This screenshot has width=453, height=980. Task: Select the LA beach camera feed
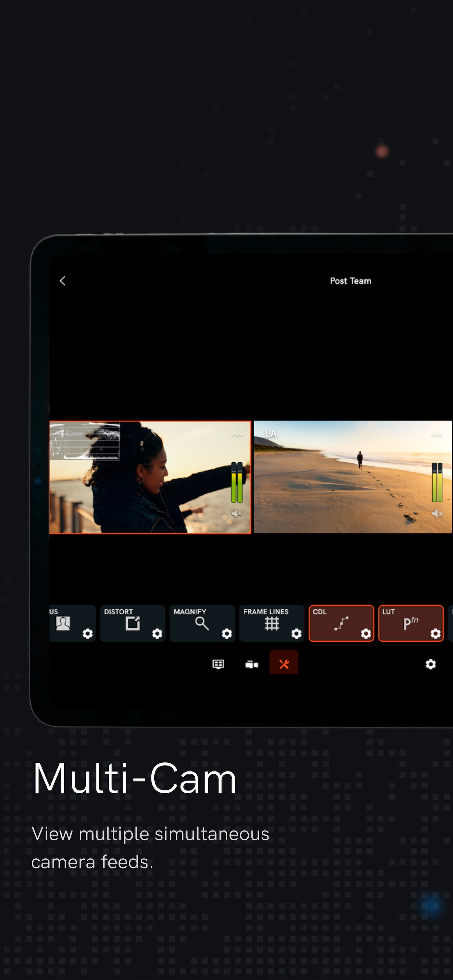point(353,477)
